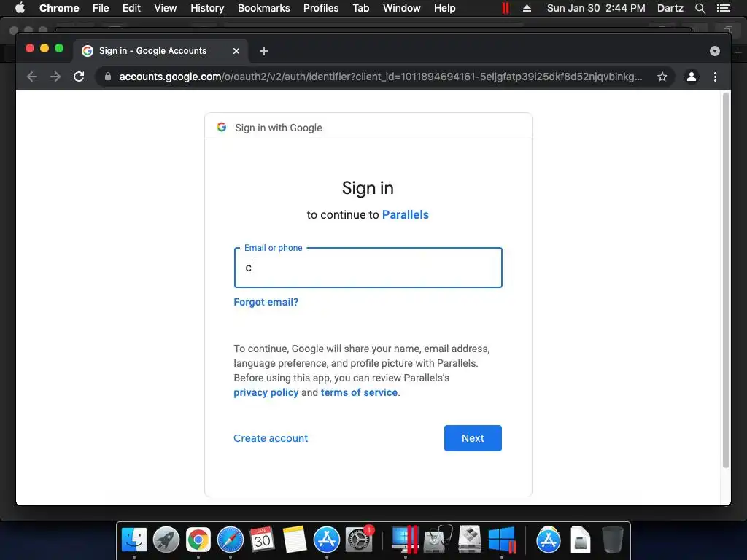Viewport: 747px width, 560px height.
Task: Open the first App Store icon in Dock
Action: 326,540
